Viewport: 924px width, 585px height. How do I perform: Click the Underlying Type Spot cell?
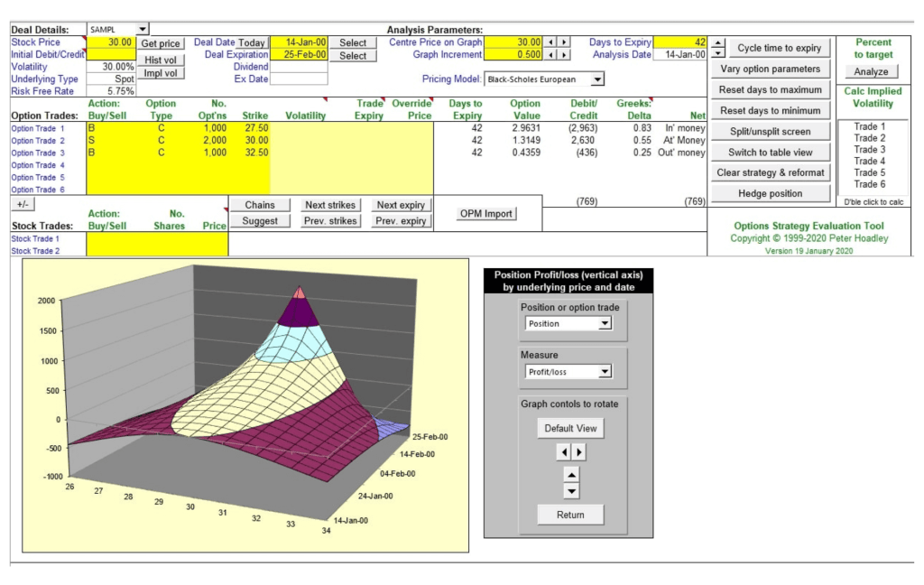[111, 79]
